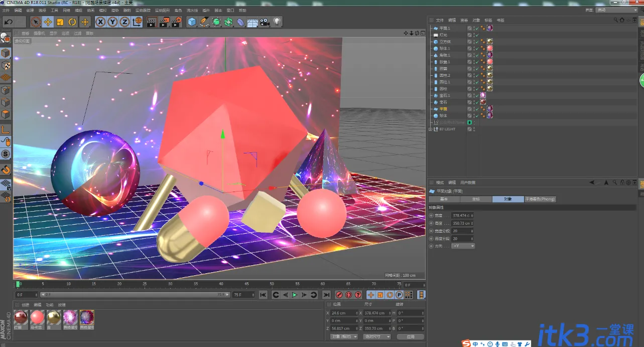Click the deformer object icon
Screen dimensions: 644x347
click(x=240, y=22)
